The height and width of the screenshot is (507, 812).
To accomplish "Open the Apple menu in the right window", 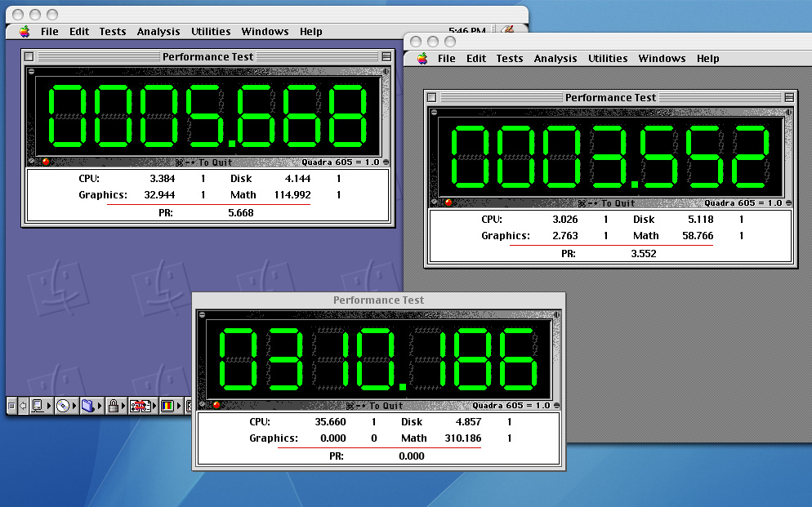I will 422,59.
